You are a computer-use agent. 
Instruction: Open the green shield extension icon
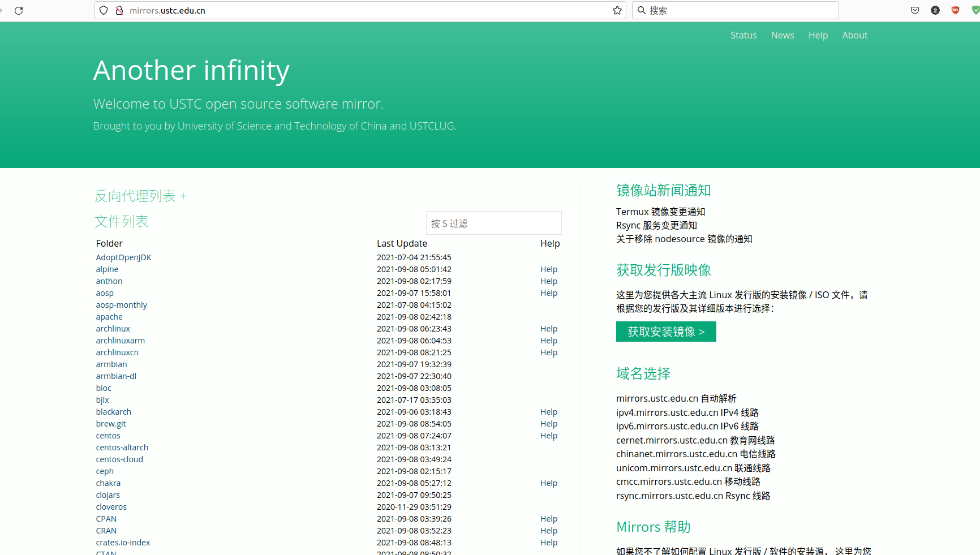point(975,10)
